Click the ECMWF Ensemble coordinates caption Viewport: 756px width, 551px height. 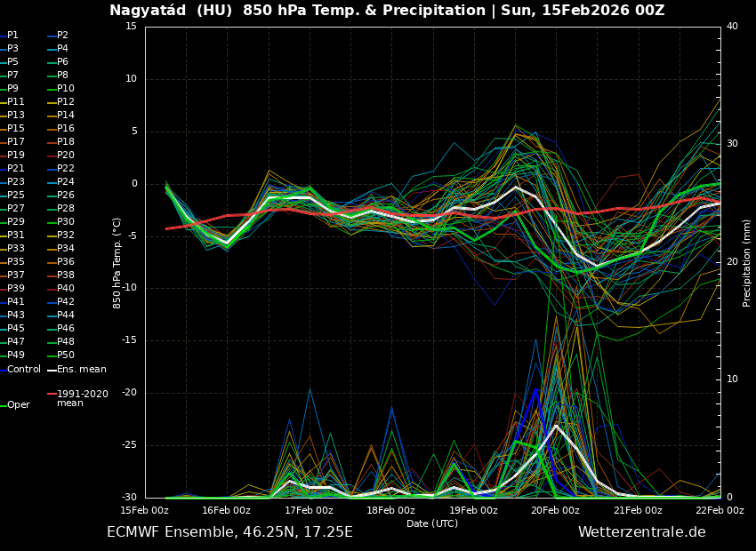[x=229, y=532]
